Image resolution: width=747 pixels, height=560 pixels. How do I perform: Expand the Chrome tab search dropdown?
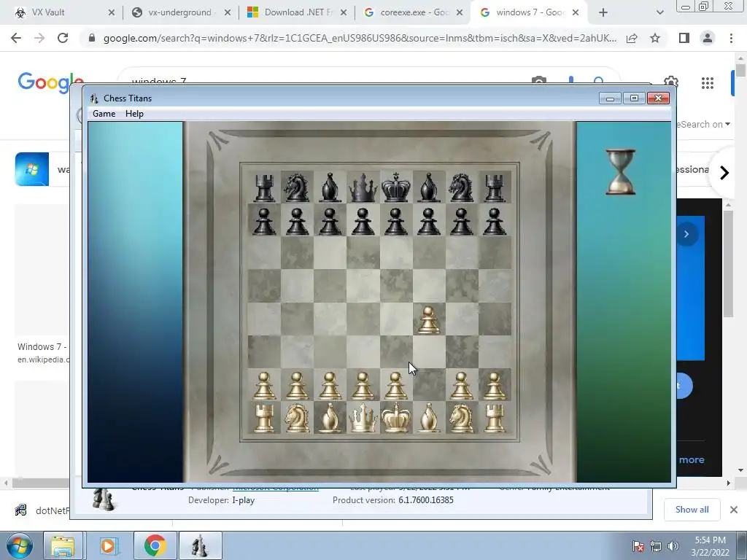[x=659, y=12]
